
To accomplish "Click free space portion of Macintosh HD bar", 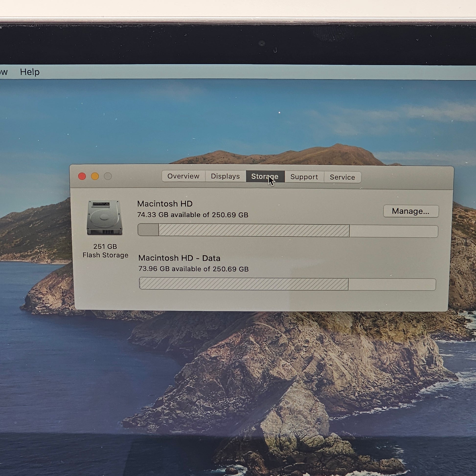I will tap(393, 231).
